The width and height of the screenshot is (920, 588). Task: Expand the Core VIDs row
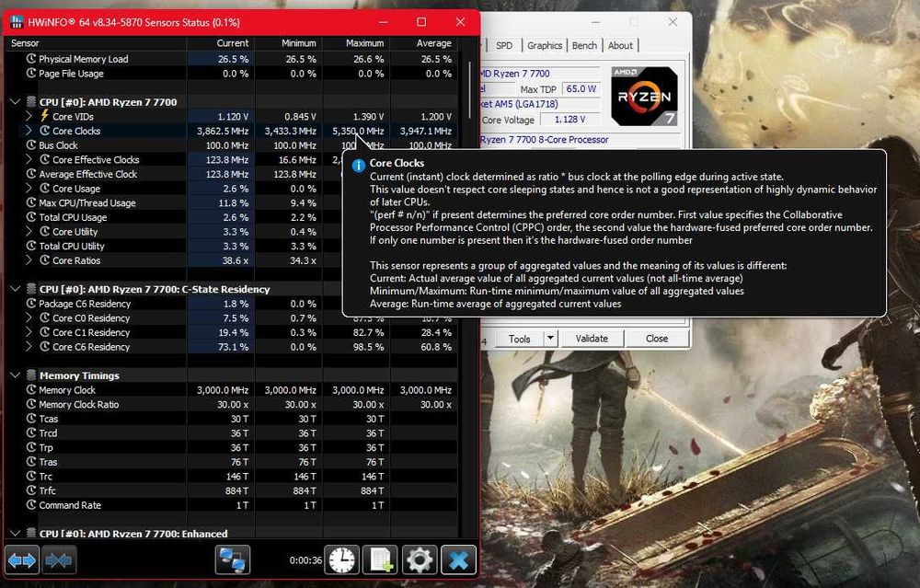(29, 116)
